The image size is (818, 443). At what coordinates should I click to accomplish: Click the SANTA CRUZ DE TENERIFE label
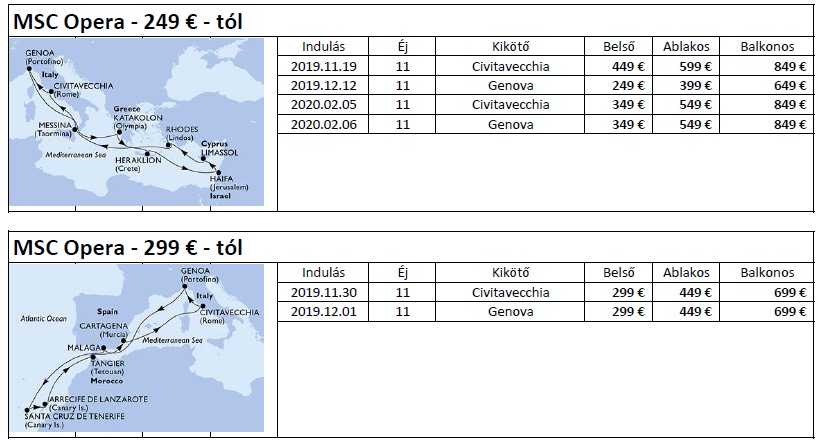click(75, 421)
